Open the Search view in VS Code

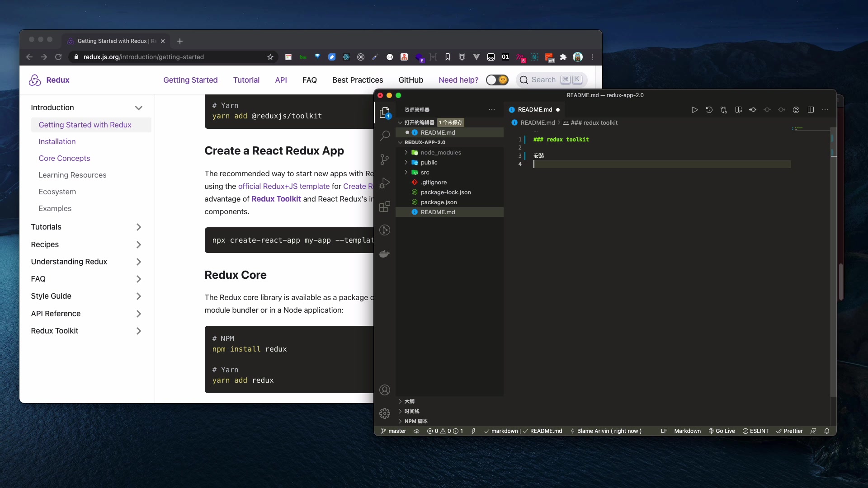click(x=385, y=136)
